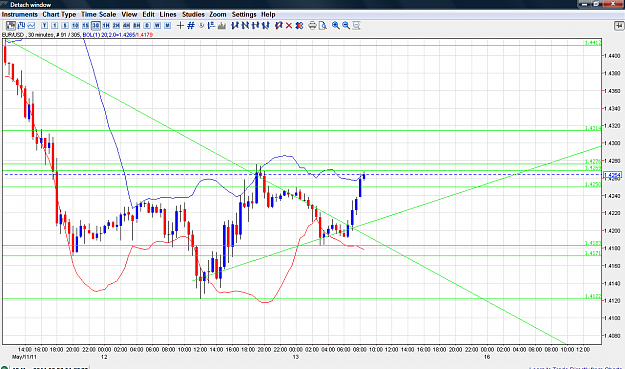
Task: Switch to the 1 minute timeframe
Action: pos(55,26)
